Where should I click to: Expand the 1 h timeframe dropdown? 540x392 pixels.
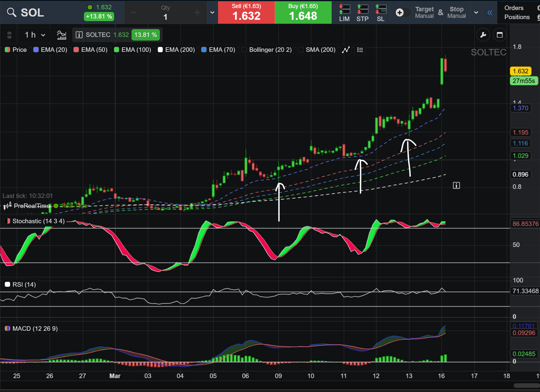click(35, 35)
